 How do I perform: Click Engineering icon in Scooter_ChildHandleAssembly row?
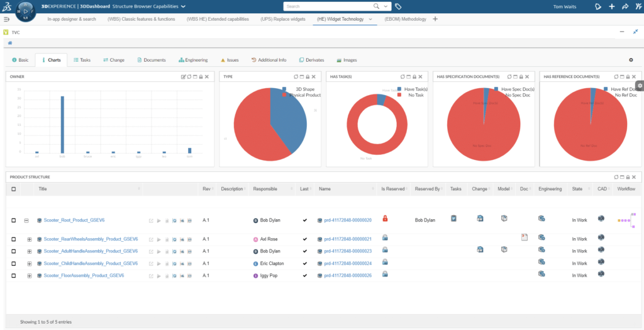[x=541, y=262]
